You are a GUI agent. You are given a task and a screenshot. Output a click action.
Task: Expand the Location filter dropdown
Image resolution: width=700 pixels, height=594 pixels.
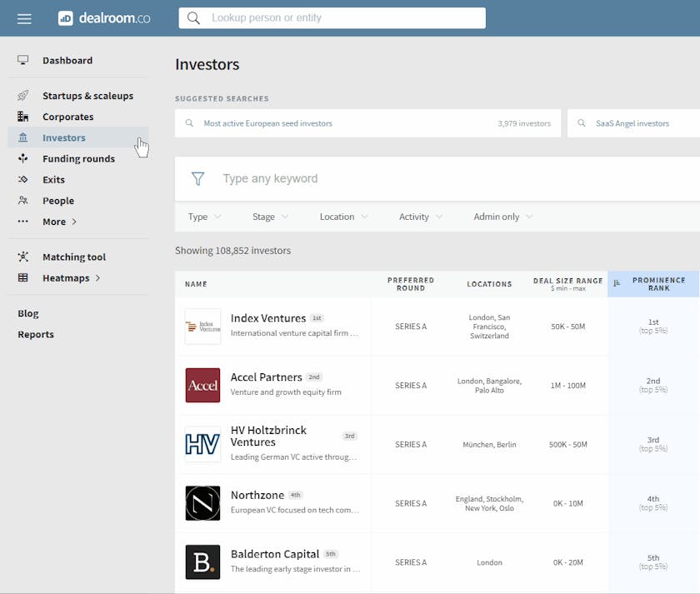pyautogui.click(x=343, y=217)
